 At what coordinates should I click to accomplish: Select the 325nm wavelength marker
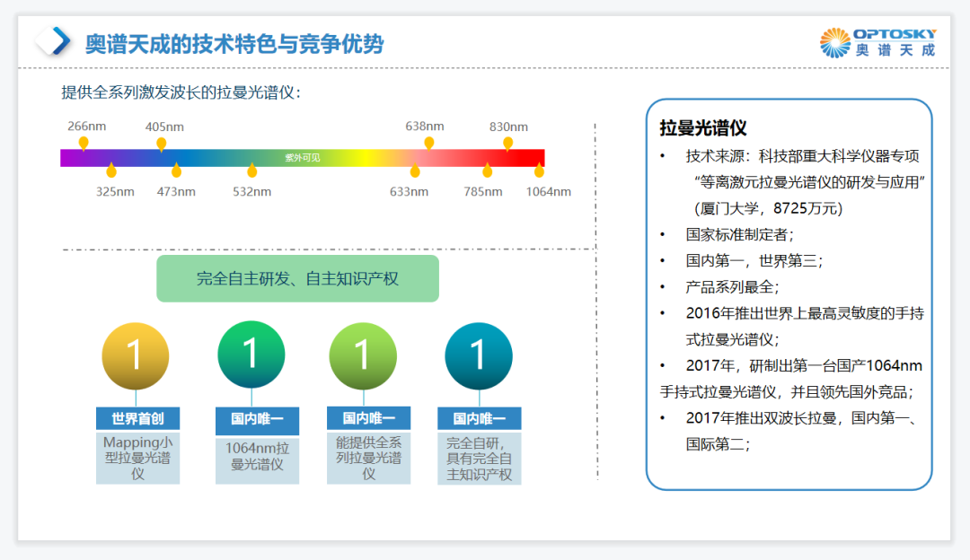pos(111,170)
